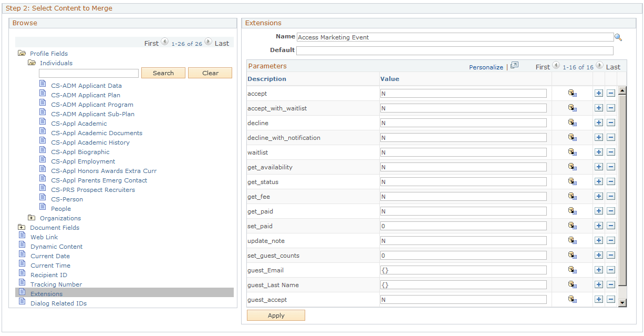Add a row after the guest_Email parameter

pos(599,270)
